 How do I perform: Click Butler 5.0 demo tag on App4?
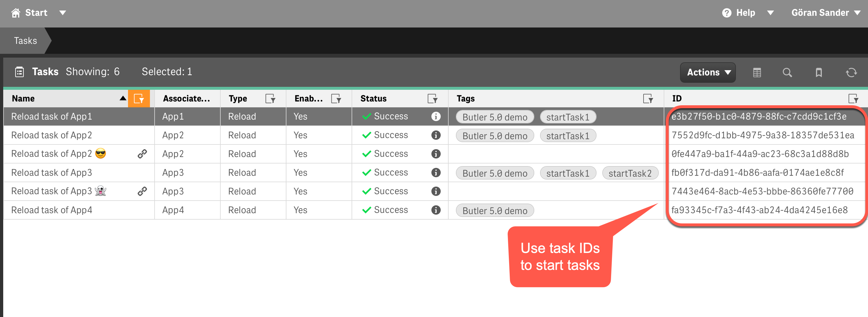[494, 211]
